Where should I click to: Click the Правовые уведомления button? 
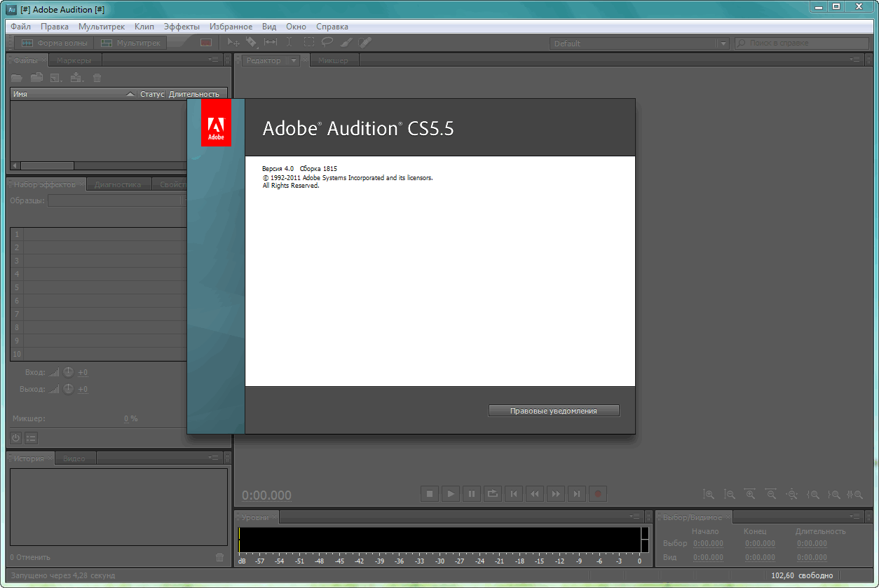click(x=554, y=411)
